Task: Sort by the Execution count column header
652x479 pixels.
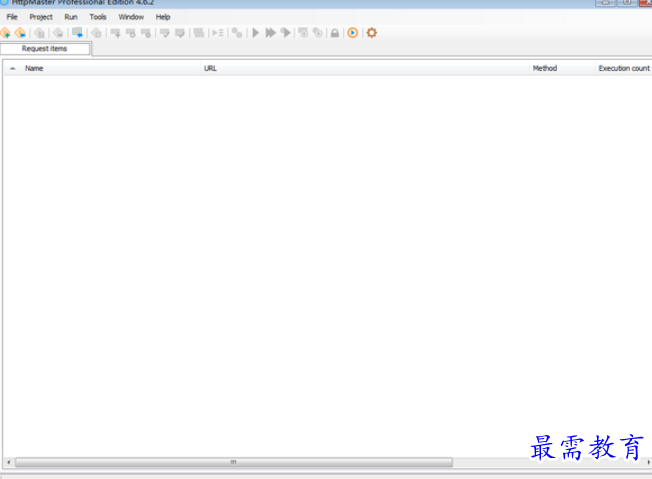Action: [624, 68]
